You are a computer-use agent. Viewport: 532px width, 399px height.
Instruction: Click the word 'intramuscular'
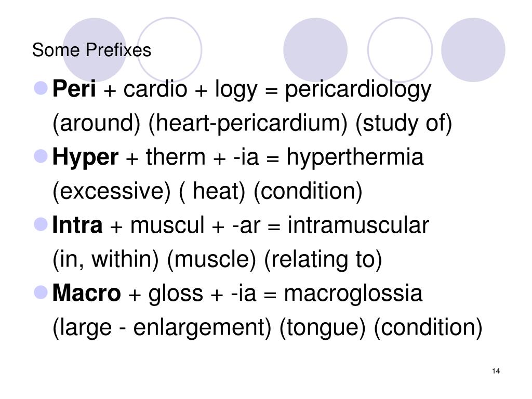(358, 225)
